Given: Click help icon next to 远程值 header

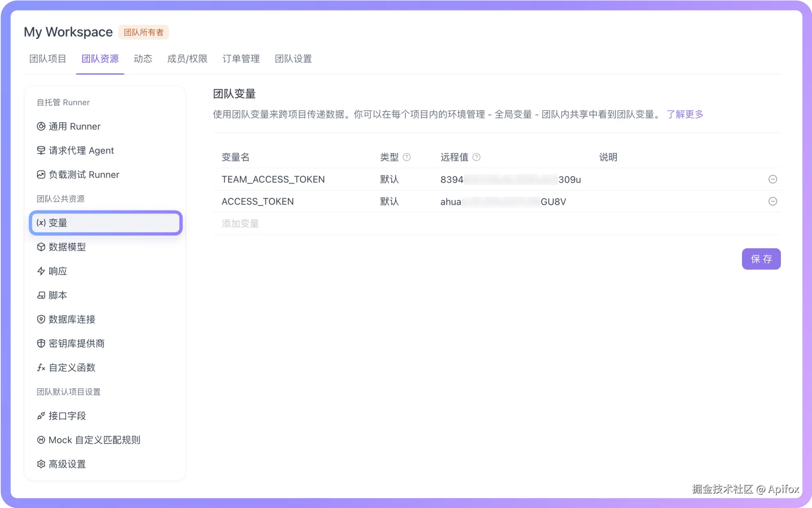Looking at the screenshot, I should (x=476, y=157).
